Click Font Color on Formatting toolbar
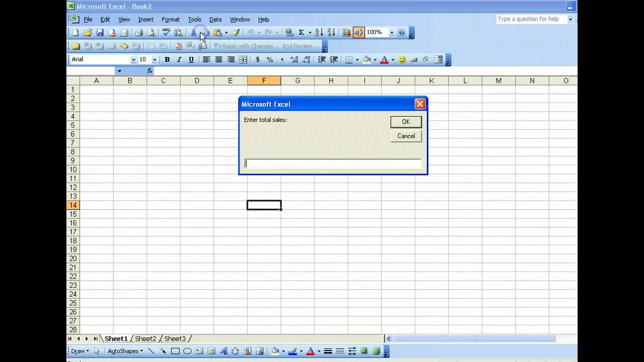The image size is (644, 362). pos(384,59)
